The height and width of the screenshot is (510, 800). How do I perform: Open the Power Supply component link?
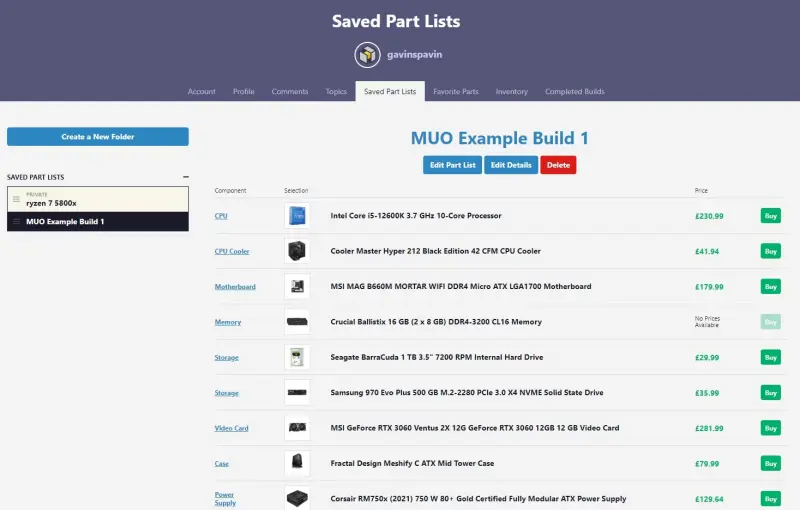(x=225, y=499)
